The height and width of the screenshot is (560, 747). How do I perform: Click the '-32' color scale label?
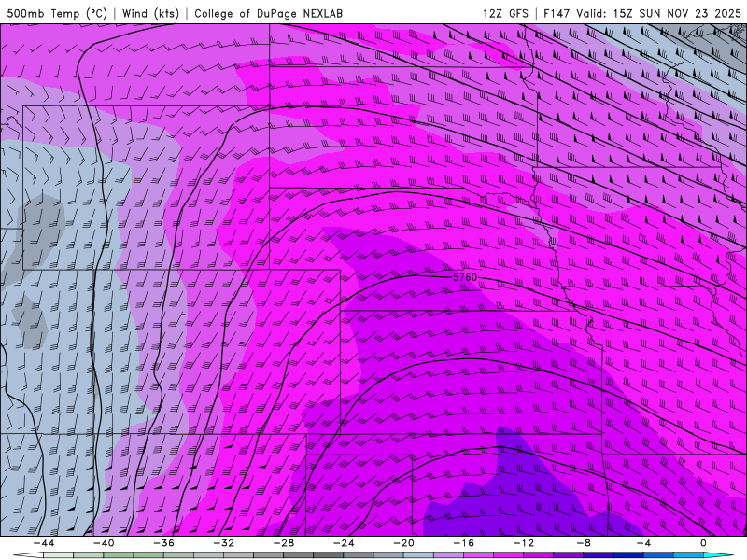224,543
